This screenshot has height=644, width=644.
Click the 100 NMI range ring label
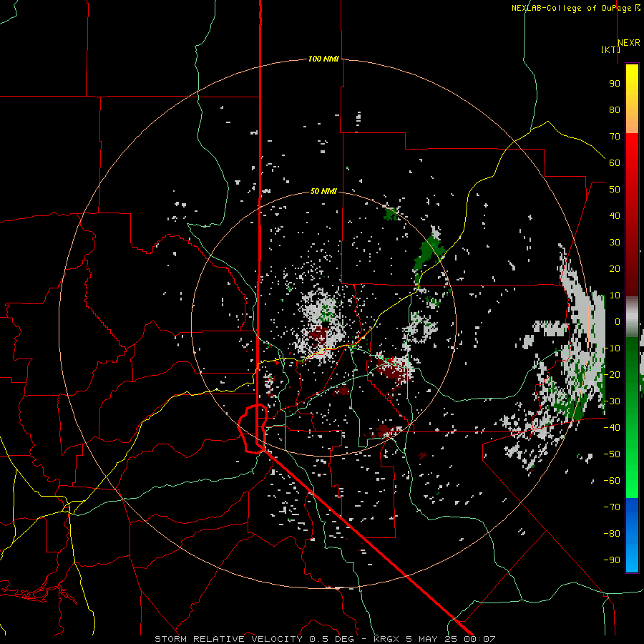click(x=323, y=59)
